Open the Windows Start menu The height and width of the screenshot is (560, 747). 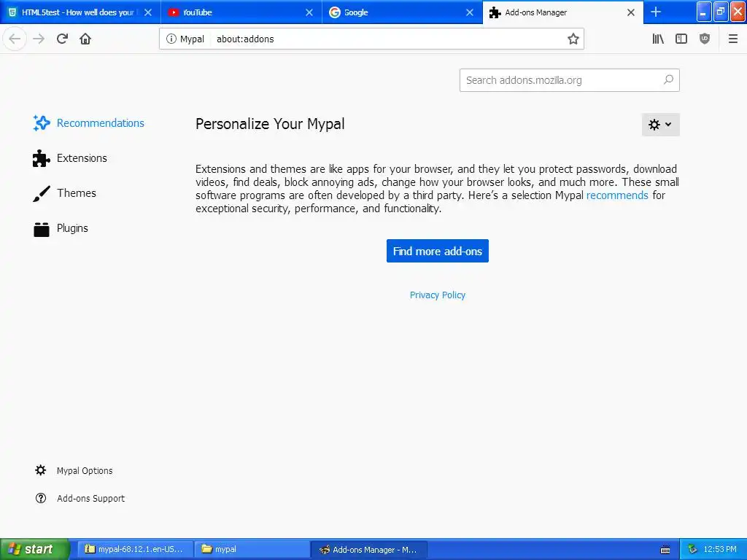35,549
